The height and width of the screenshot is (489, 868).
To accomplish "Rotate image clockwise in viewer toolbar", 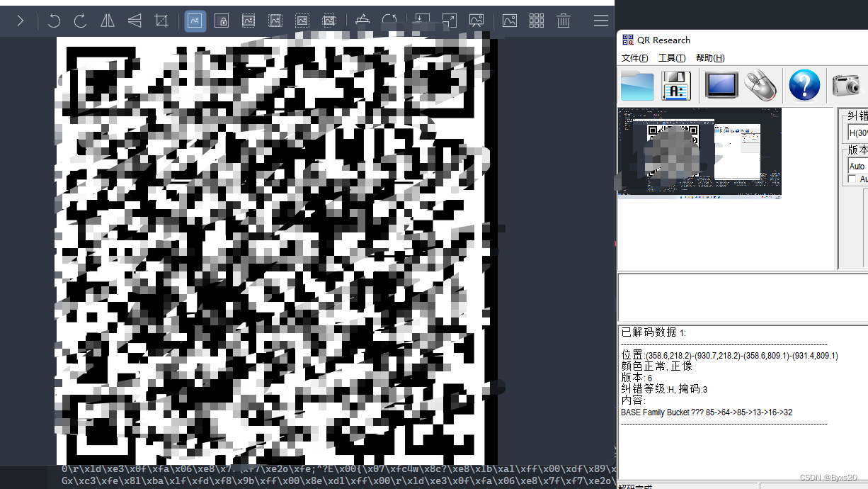I will point(81,21).
